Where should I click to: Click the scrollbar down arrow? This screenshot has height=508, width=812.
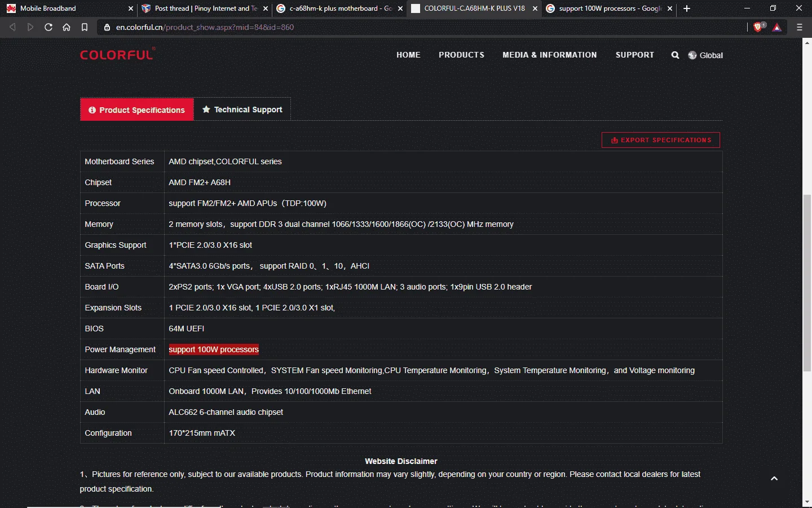coord(807,502)
